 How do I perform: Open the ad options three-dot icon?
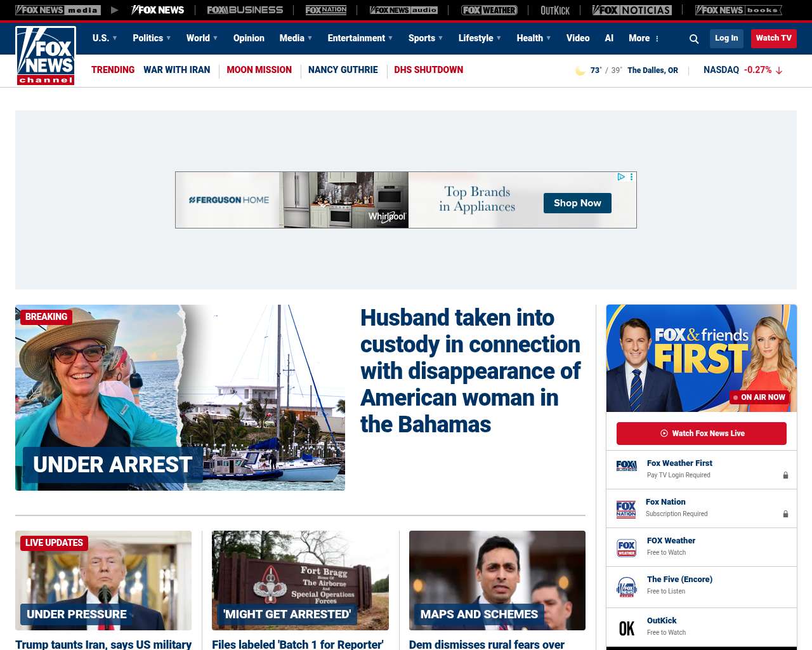click(x=631, y=177)
